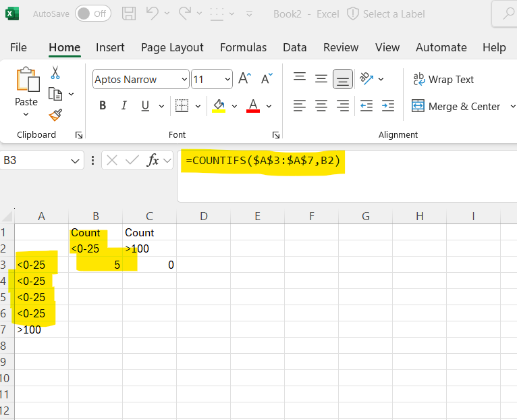Click the dotted selection border icon in title bar

(217, 14)
